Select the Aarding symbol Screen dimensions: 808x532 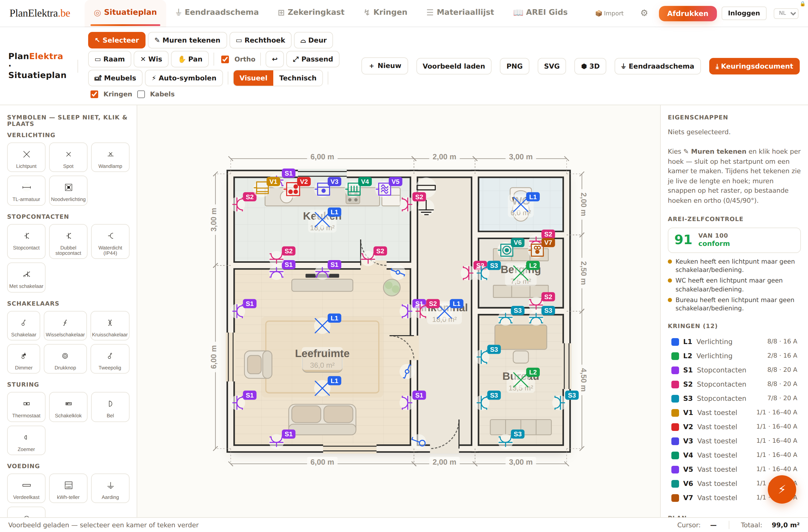pos(110,488)
